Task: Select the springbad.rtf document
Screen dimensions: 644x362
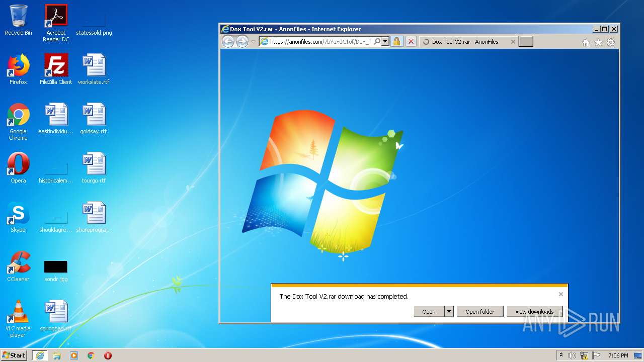Action: coord(56,316)
